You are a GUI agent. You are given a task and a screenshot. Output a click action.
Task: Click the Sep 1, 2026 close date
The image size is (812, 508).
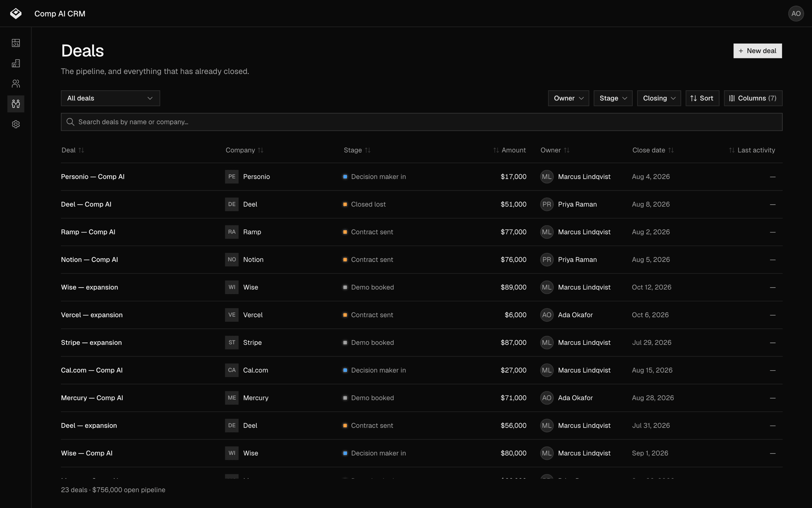point(650,453)
